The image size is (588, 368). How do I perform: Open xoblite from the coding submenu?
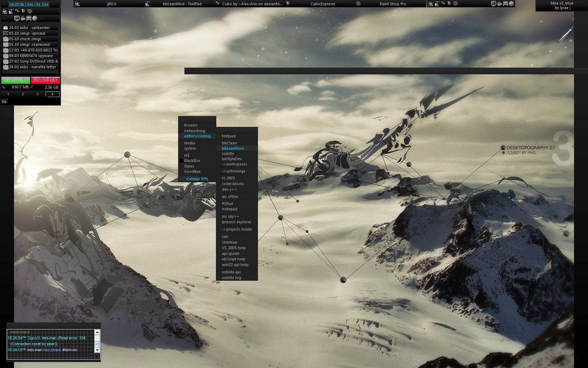[237, 154]
